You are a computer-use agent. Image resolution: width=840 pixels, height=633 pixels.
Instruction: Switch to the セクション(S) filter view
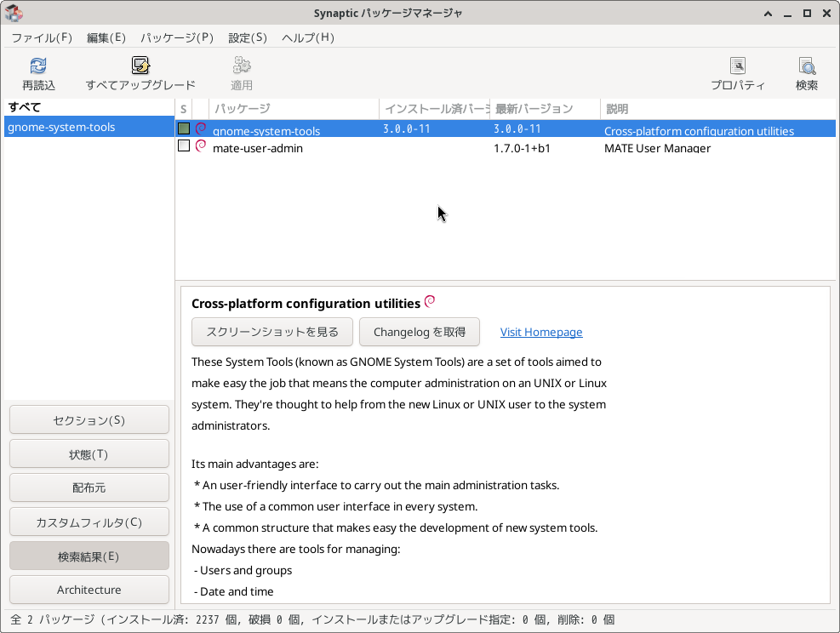click(89, 419)
